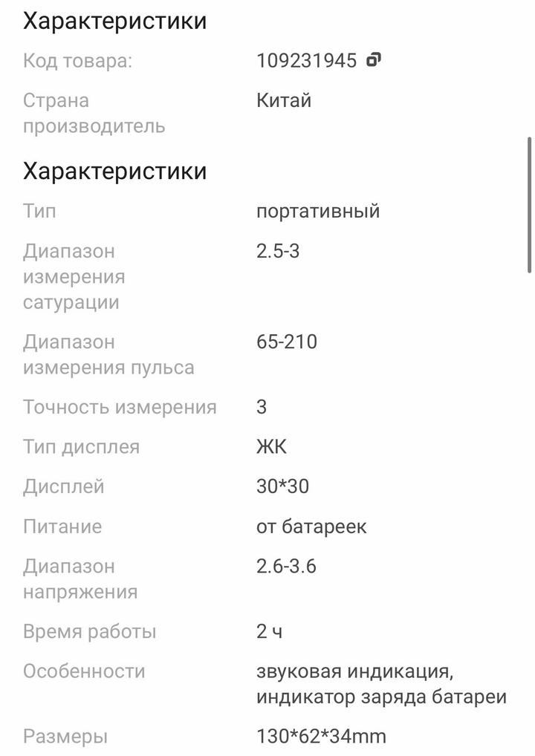Screen dimensions: 535x756
Task: Tap the Страна производитель label
Action: (x=94, y=113)
